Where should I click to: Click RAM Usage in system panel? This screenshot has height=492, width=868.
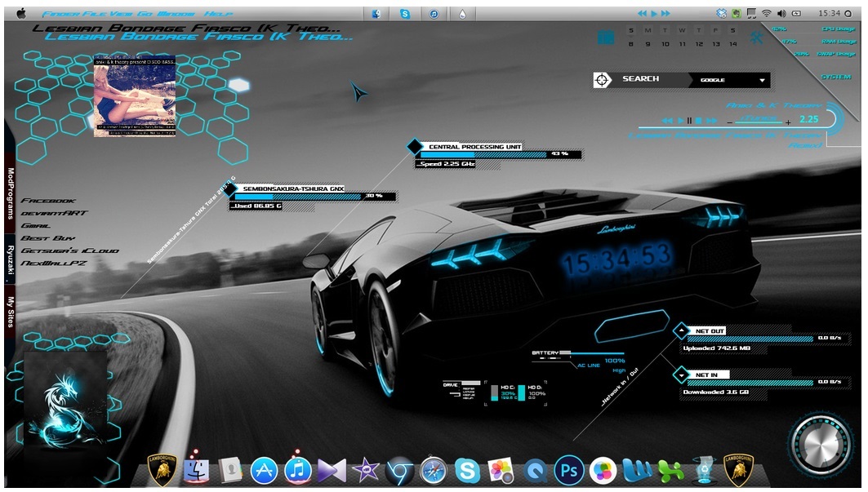839,42
